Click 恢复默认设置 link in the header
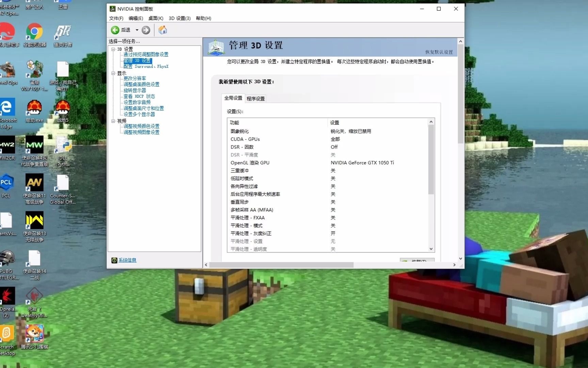 pos(439,52)
